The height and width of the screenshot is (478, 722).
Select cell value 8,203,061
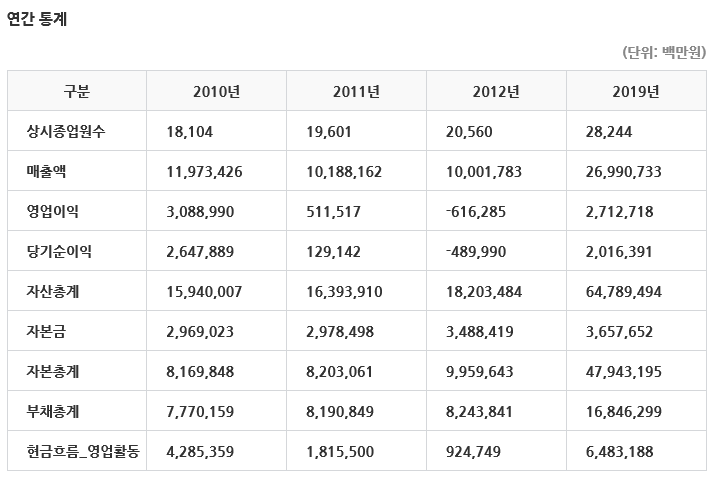pos(340,372)
